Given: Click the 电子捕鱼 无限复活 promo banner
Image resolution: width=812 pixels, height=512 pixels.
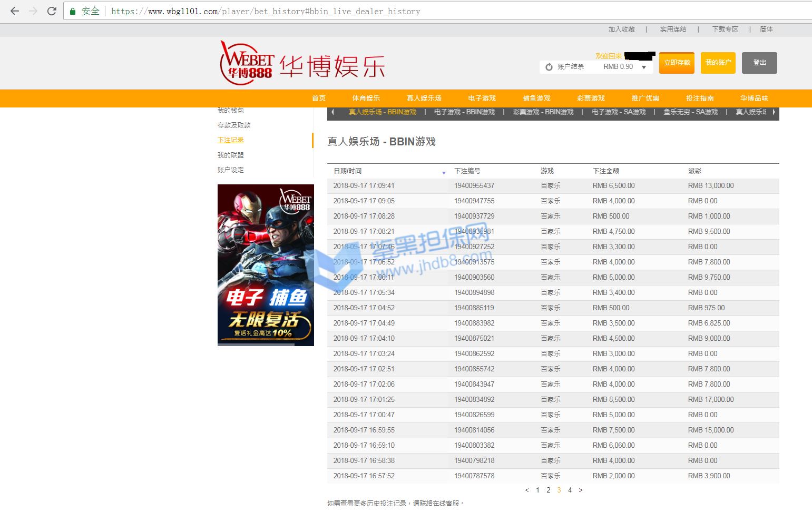Looking at the screenshot, I should pyautogui.click(x=266, y=265).
